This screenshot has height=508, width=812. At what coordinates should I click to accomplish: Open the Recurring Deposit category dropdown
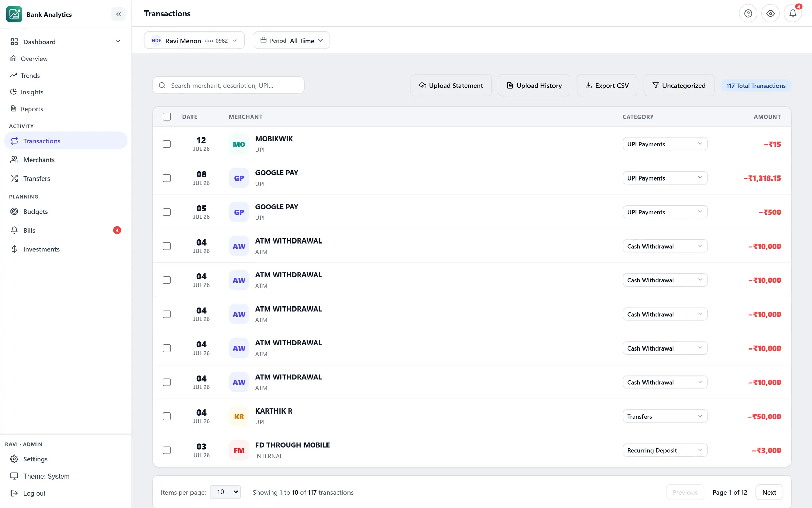(x=665, y=450)
